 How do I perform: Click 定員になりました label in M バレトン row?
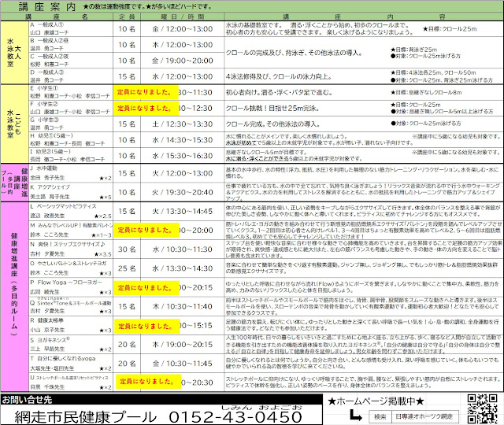tap(146, 230)
